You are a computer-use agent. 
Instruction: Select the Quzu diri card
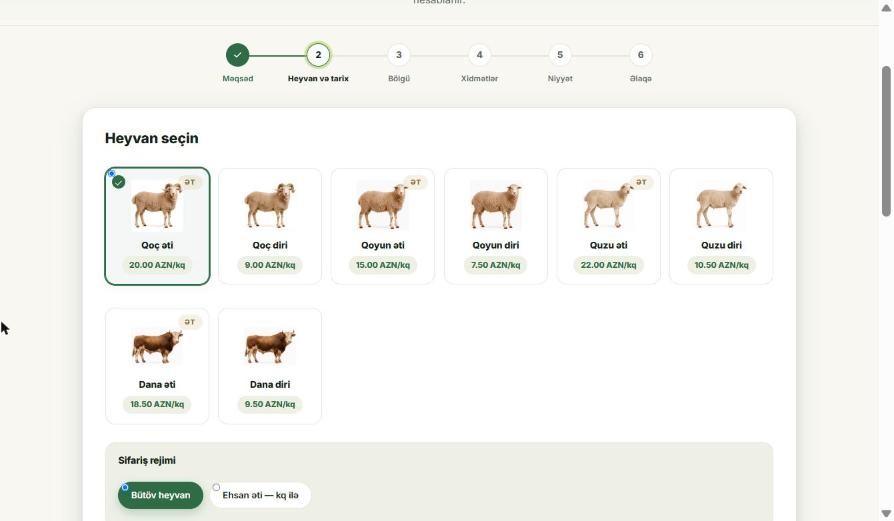pos(721,226)
